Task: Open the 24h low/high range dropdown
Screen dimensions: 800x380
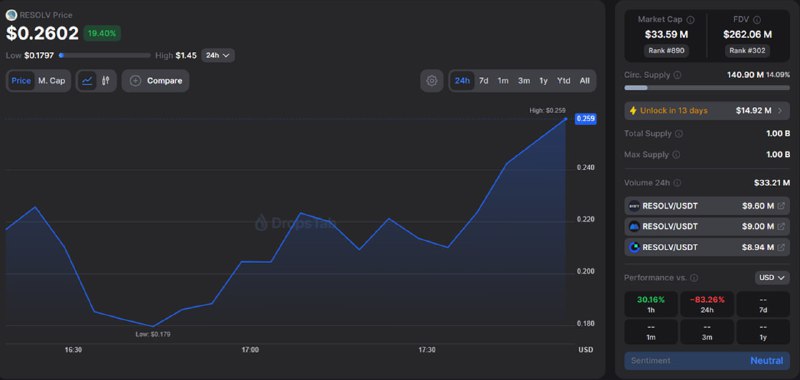Action: pos(218,55)
